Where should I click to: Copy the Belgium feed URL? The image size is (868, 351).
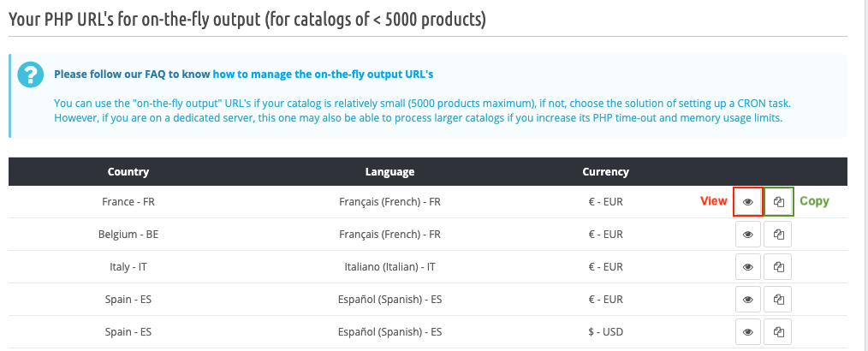pyautogui.click(x=778, y=235)
